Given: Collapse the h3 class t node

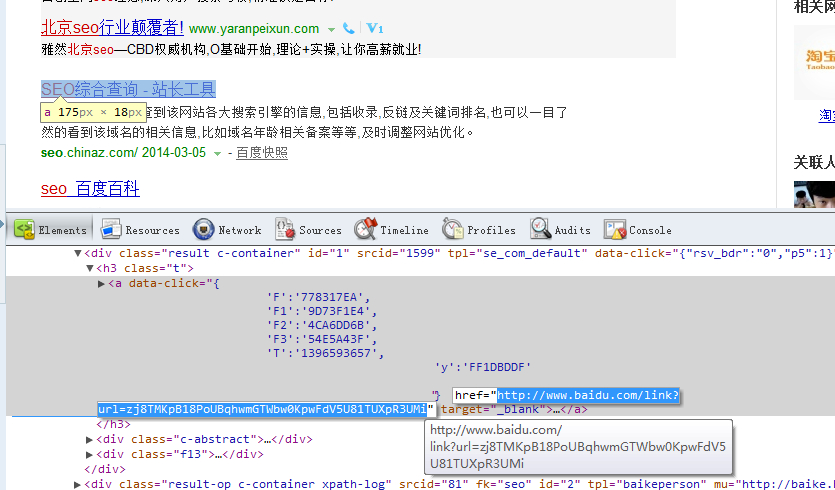Looking at the screenshot, I should point(89,268).
